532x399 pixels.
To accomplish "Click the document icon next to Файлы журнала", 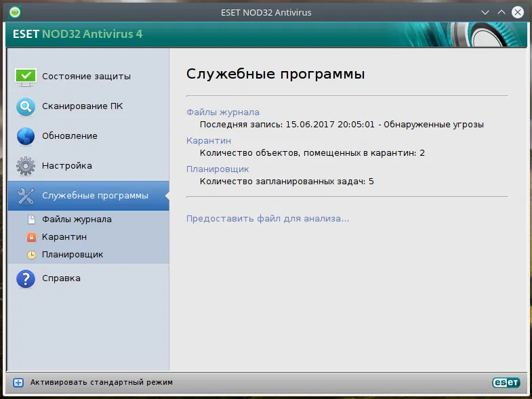I will tap(31, 219).
